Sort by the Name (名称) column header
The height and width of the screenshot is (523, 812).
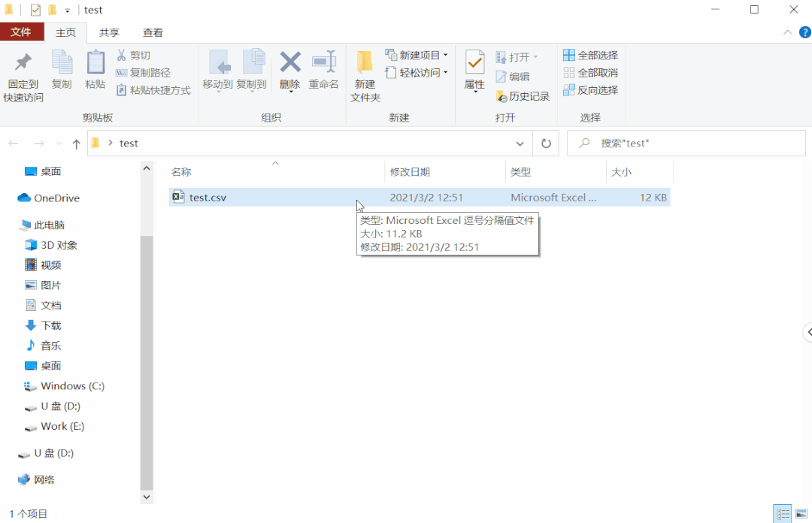click(x=277, y=172)
